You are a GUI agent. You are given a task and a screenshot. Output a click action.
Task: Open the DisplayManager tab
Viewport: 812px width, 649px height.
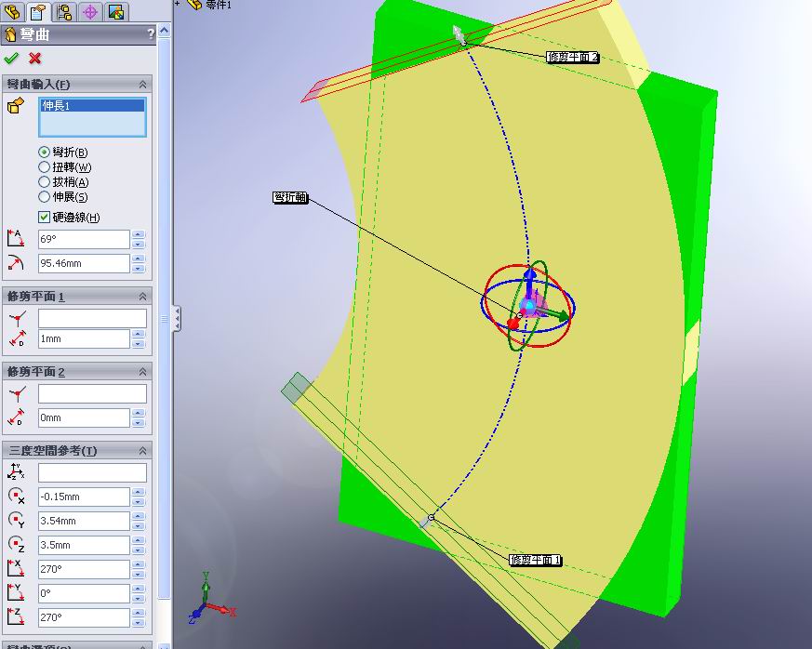[x=116, y=11]
